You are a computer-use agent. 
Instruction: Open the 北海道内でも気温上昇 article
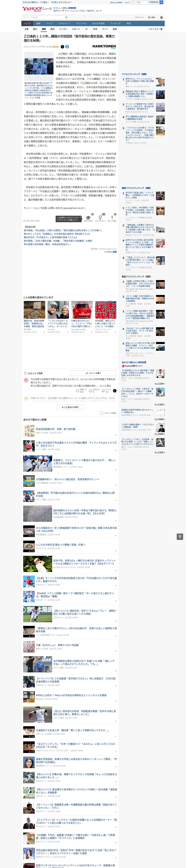[x=72, y=730]
